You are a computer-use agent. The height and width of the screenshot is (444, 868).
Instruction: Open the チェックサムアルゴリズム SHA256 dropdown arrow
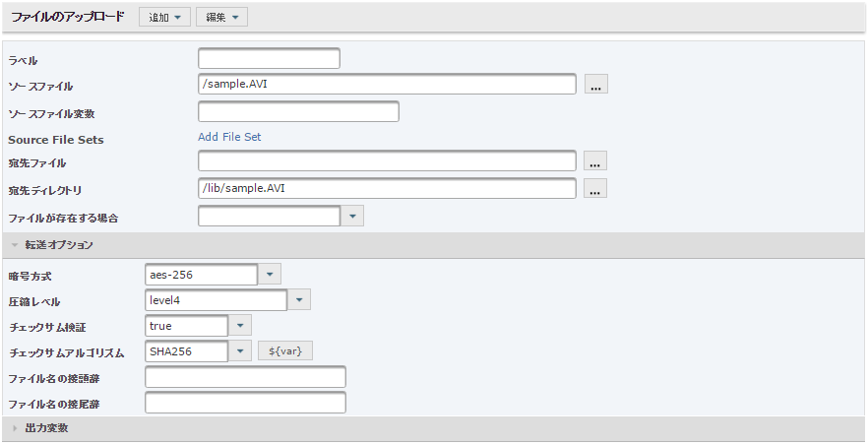tap(240, 351)
